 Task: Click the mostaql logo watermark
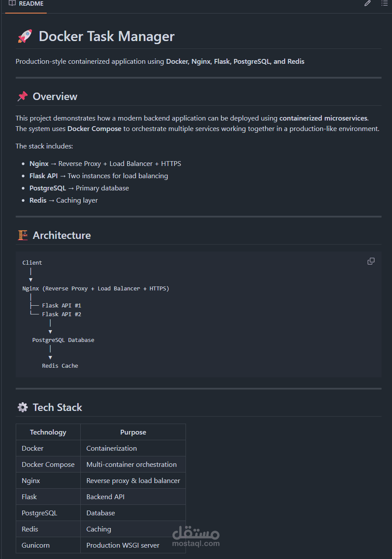[196, 537]
